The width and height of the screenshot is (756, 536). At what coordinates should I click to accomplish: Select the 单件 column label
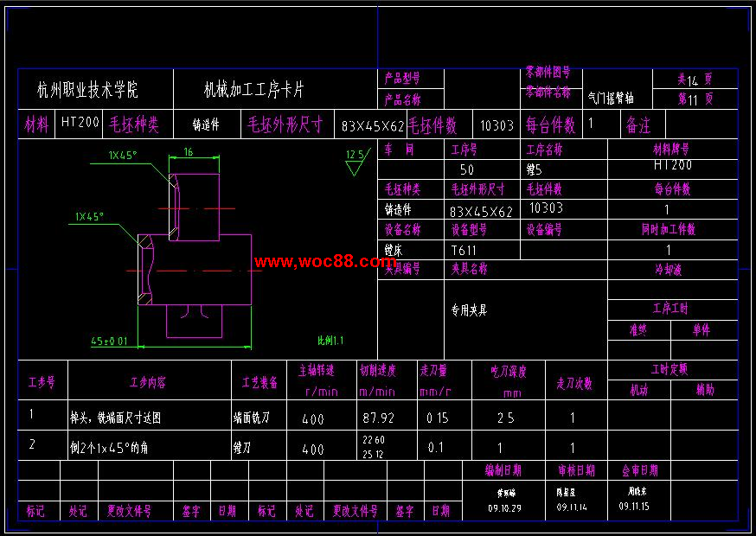pos(702,330)
